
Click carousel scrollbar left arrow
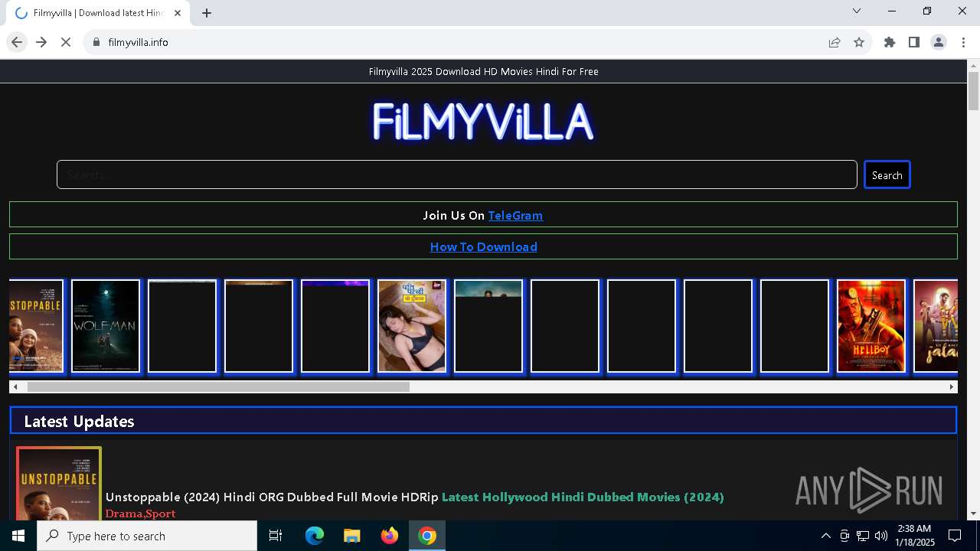tap(15, 387)
